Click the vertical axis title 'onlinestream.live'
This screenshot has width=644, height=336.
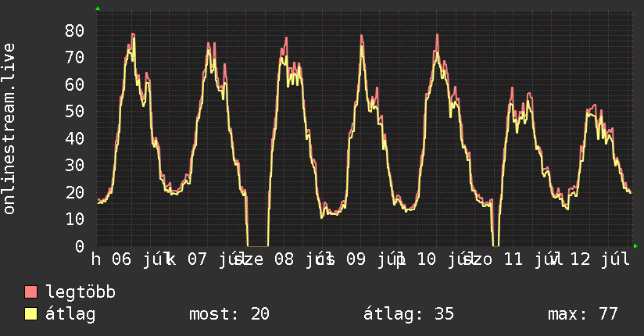(9, 129)
